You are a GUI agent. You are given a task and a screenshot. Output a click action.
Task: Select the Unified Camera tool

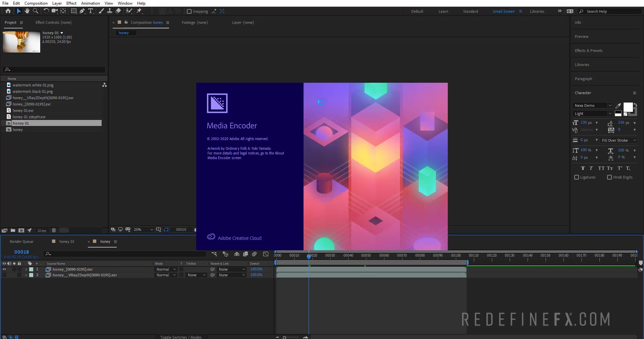coord(55,11)
